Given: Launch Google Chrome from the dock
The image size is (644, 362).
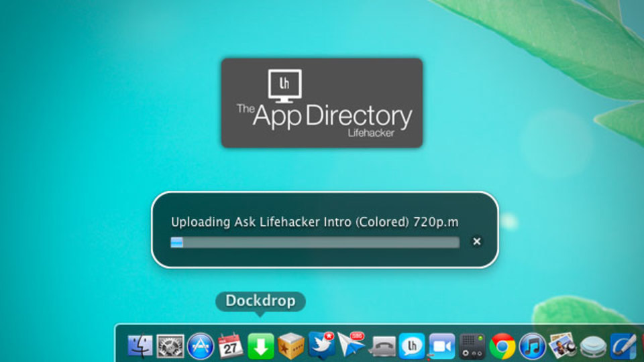Looking at the screenshot, I should click(502, 347).
